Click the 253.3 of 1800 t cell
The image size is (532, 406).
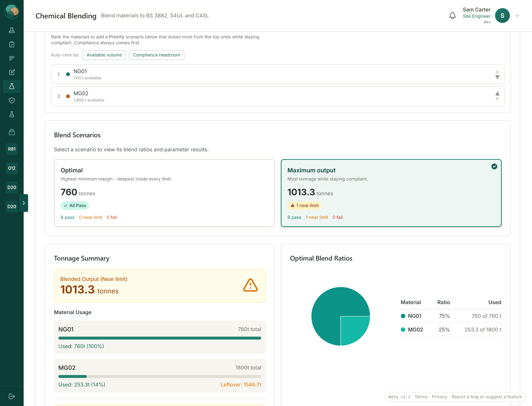tap(483, 330)
